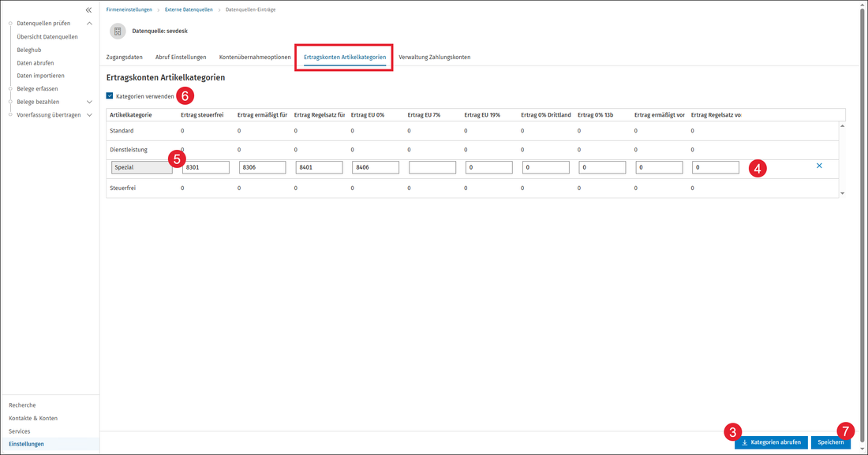Image resolution: width=868 pixels, height=455 pixels.
Task: Select Einstellungen in the bottom navigation
Action: (26, 444)
